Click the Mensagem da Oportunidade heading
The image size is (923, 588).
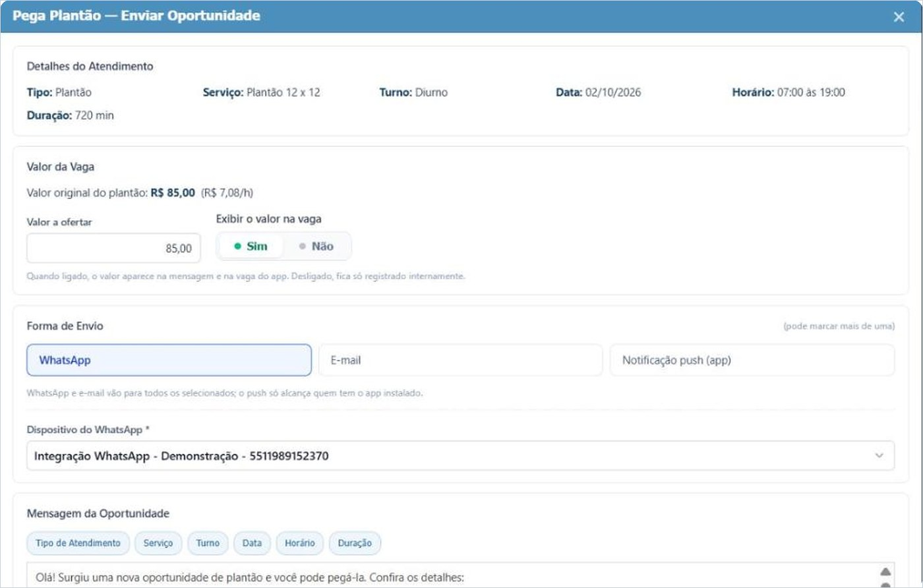coord(98,514)
